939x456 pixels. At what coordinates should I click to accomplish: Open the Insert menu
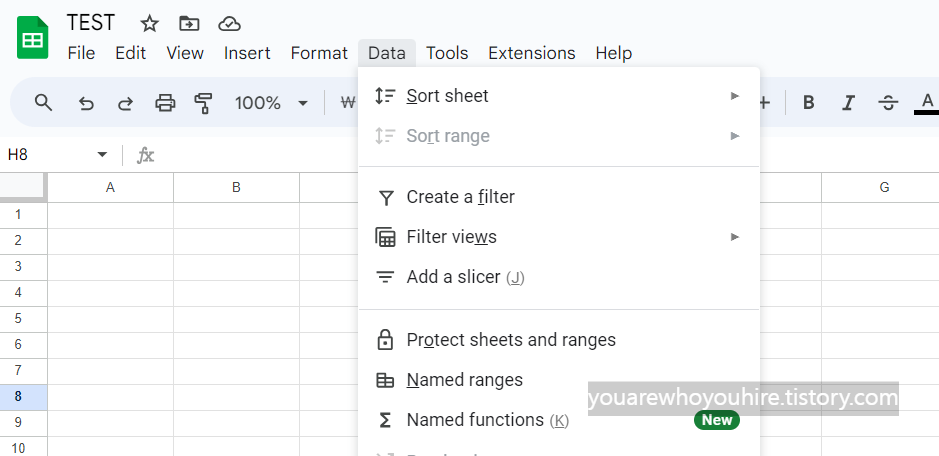247,53
